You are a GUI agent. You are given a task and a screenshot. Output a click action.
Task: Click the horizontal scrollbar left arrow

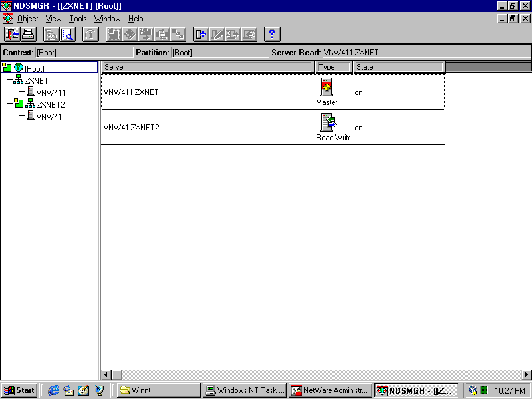coord(106,375)
